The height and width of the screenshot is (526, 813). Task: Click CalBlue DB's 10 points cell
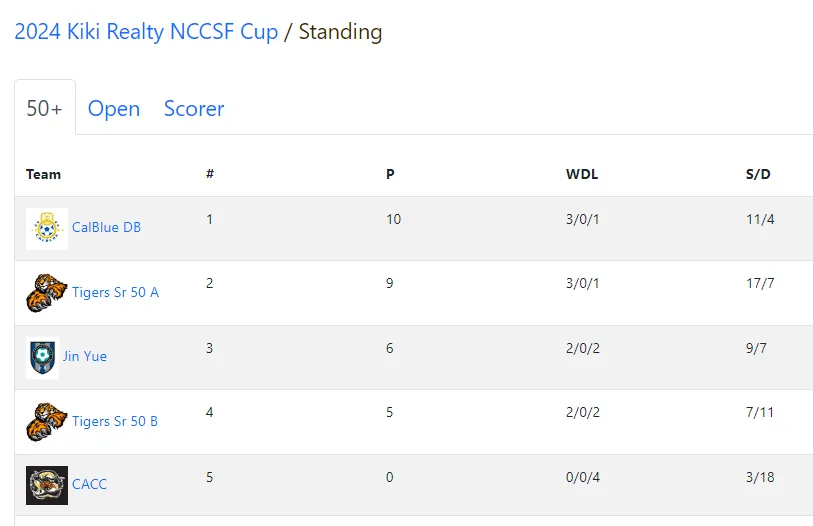394,219
